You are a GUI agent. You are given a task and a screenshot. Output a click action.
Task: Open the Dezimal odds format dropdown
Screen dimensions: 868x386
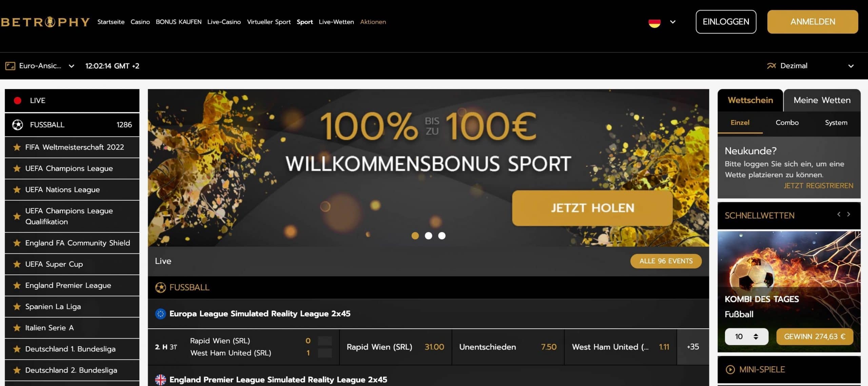click(x=810, y=66)
